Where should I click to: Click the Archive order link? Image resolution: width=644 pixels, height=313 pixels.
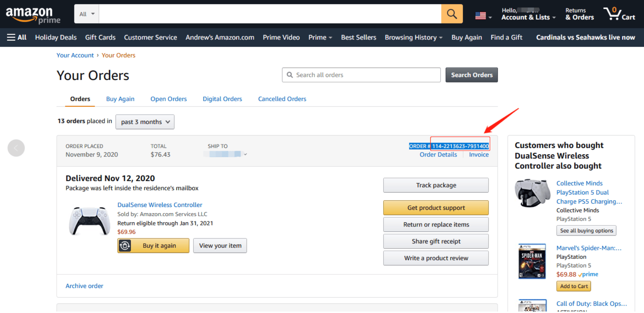coord(84,286)
